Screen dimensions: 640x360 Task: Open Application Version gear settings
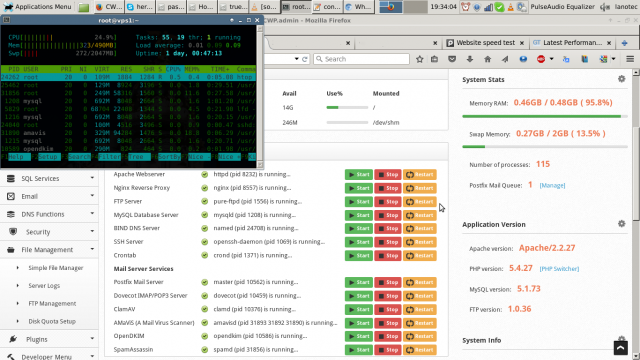click(x=621, y=224)
